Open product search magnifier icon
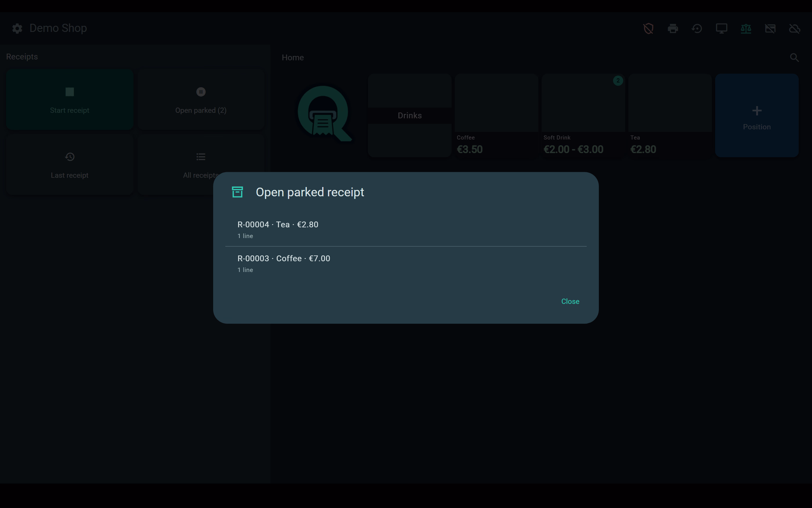Image resolution: width=812 pixels, height=508 pixels. tap(794, 58)
